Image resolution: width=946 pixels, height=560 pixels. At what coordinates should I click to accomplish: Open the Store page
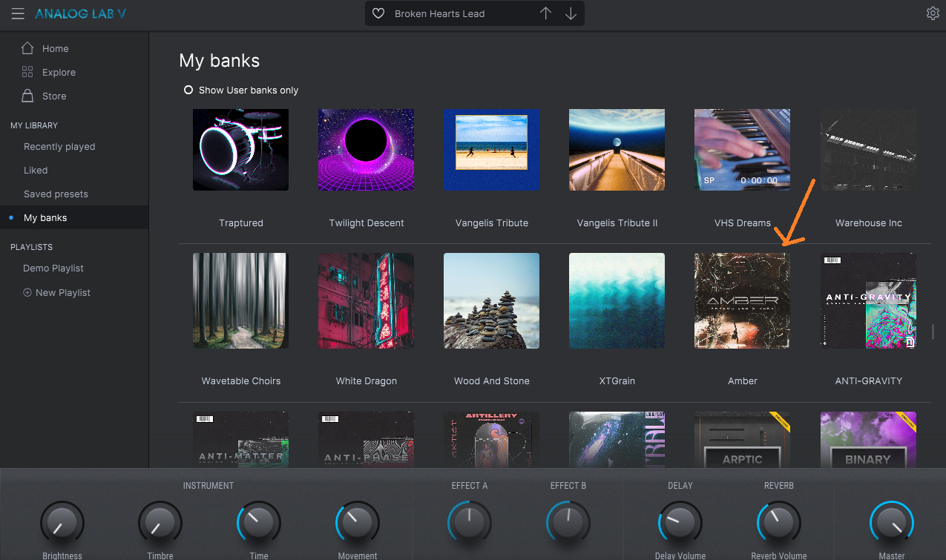54,96
